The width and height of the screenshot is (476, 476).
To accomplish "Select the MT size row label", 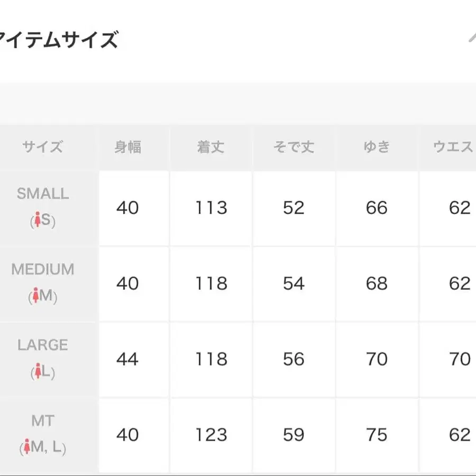I will (43, 421).
